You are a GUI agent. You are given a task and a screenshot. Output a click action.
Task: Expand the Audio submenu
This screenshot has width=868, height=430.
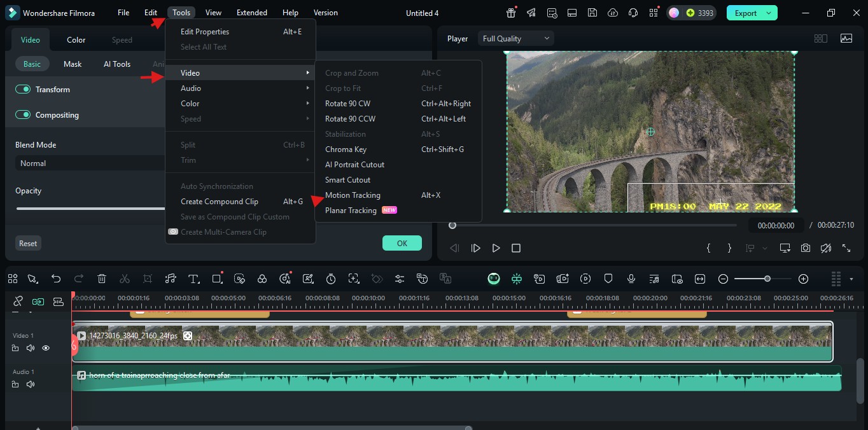(x=241, y=88)
